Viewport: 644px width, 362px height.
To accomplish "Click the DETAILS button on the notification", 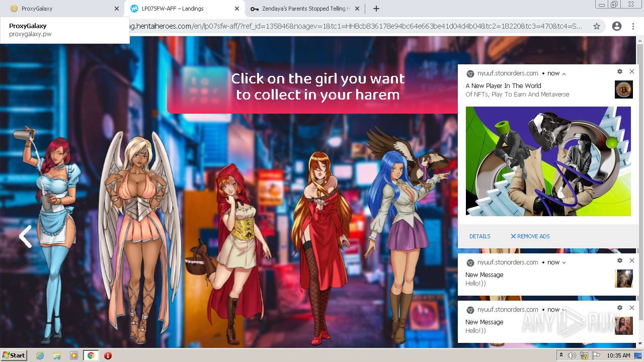I will [479, 236].
